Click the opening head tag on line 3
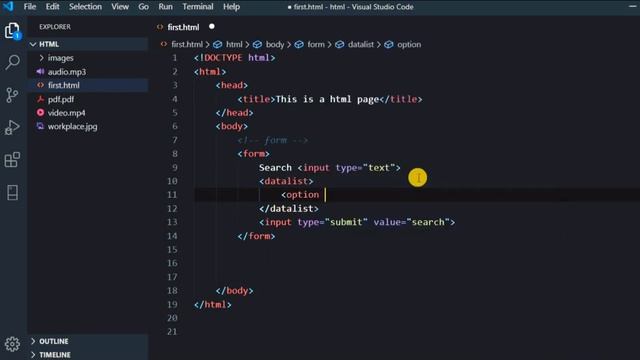 pos(231,85)
